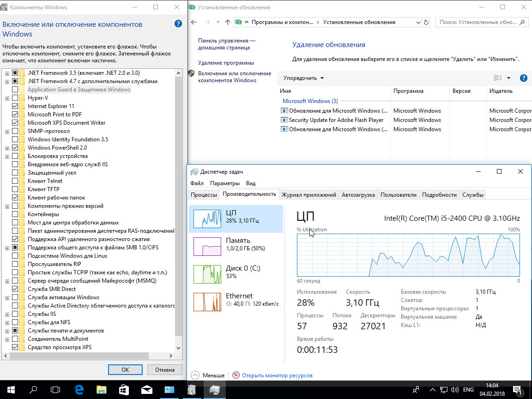
Task: Expand the Службы IIS node
Action: [7, 314]
